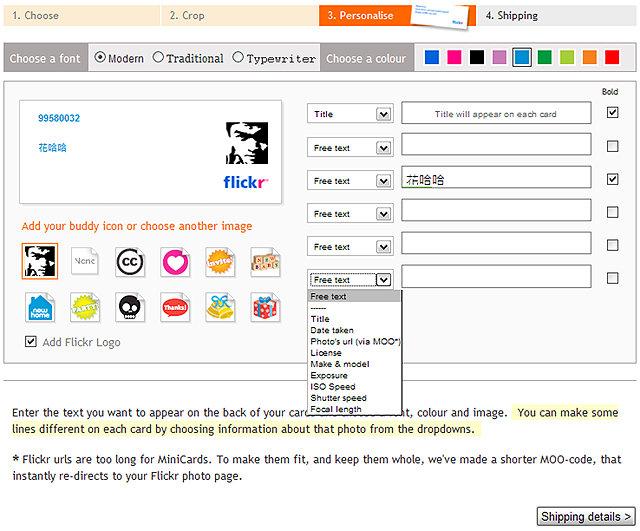This screenshot has height=531, width=640.
Task: Select the Traditional font radio button
Action: [x=158, y=57]
